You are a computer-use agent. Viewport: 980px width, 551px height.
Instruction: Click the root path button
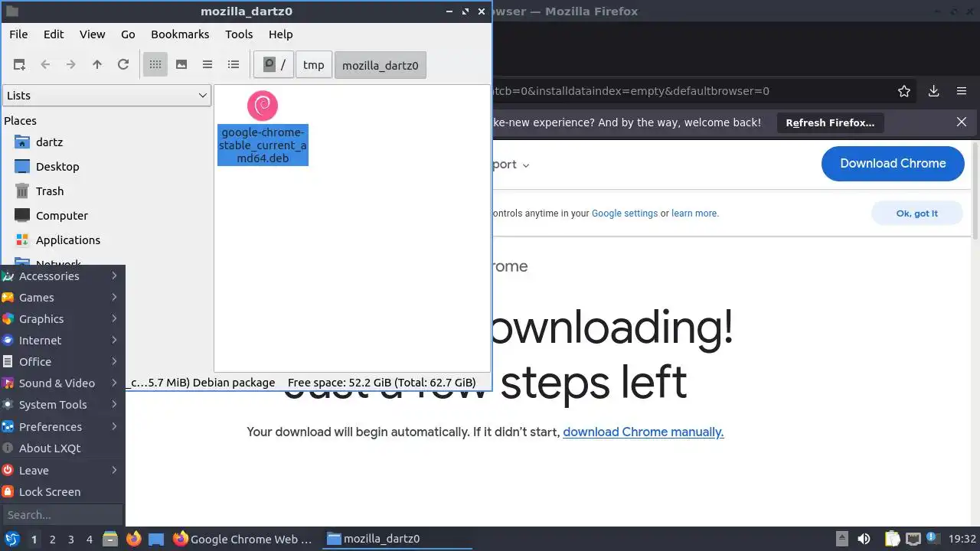click(x=274, y=65)
